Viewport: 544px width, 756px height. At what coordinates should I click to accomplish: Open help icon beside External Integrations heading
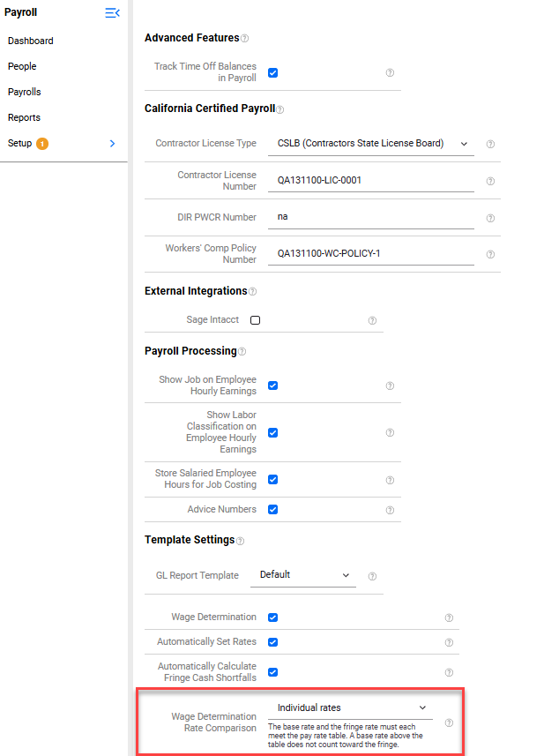tap(252, 292)
